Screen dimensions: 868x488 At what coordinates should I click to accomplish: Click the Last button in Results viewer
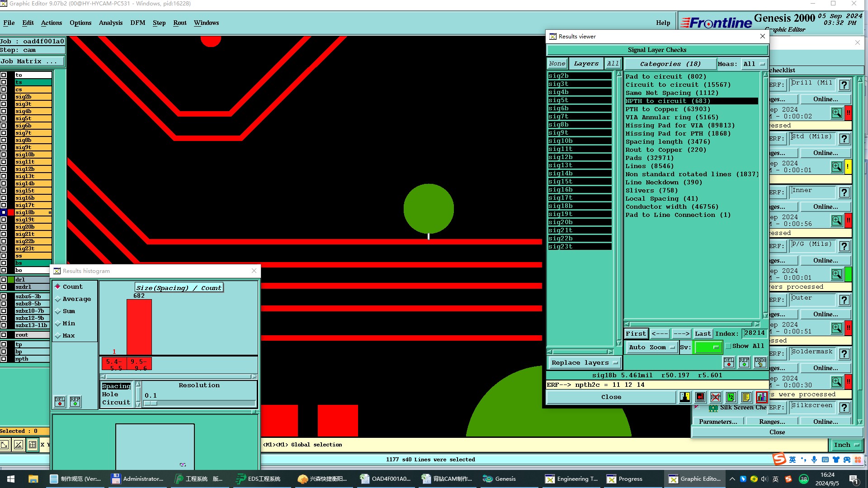click(x=703, y=334)
